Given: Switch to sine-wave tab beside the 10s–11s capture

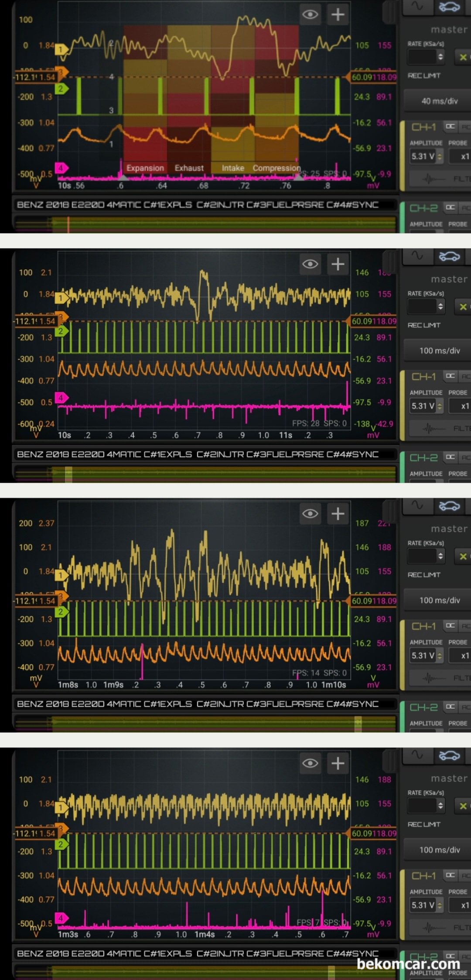Looking at the screenshot, I should click(417, 256).
